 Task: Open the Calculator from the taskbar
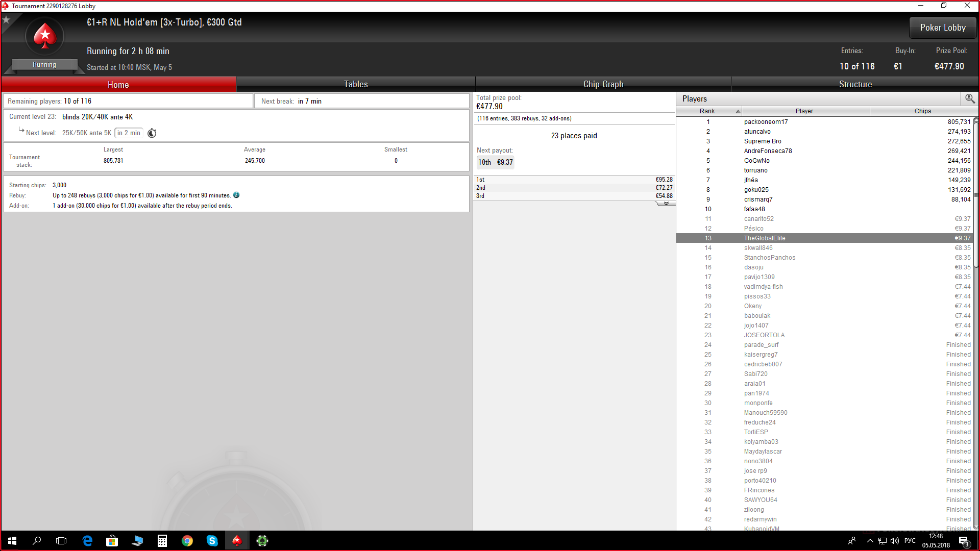tap(162, 541)
